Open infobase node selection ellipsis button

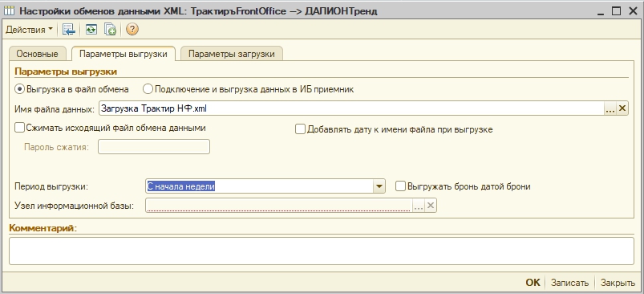pos(418,206)
